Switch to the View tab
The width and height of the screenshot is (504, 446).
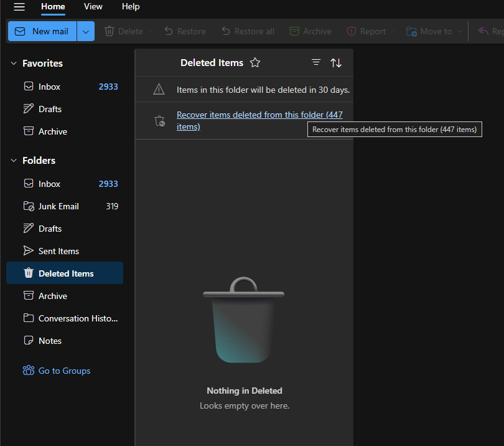click(93, 6)
